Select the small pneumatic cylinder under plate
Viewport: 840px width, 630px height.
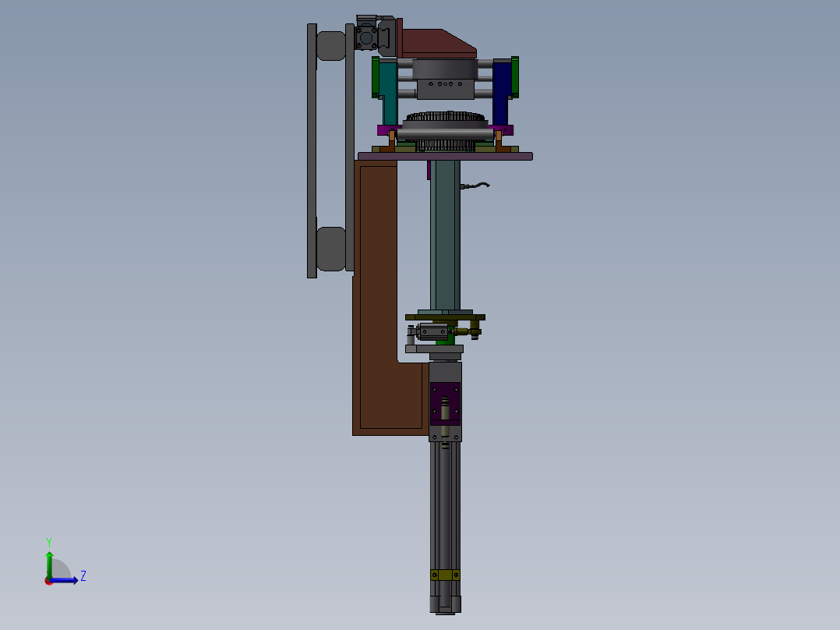(433, 332)
